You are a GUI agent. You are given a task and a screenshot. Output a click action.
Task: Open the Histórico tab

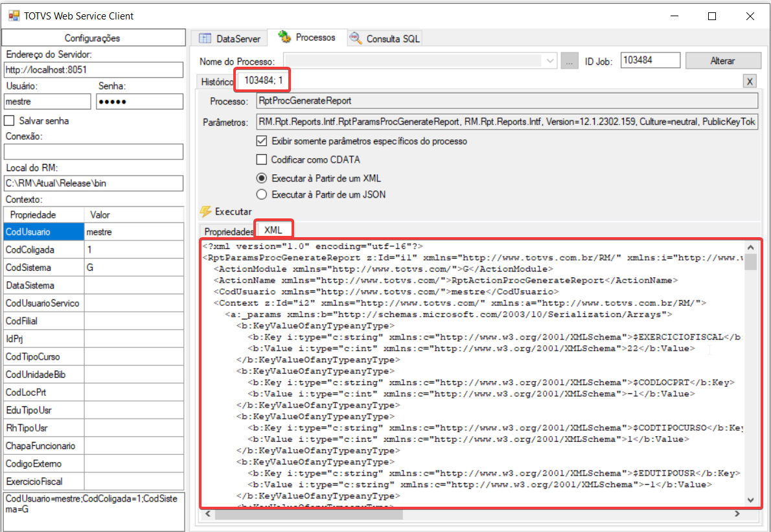tap(216, 82)
